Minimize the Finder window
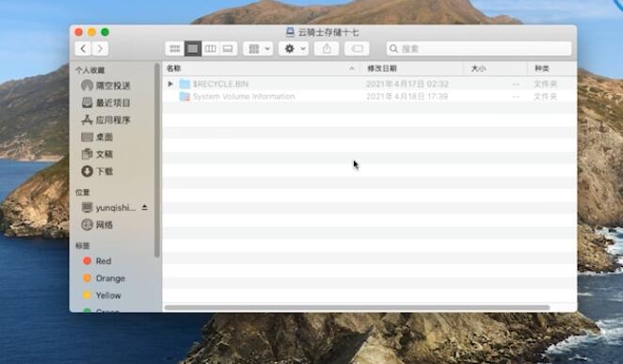Image resolution: width=623 pixels, height=364 pixels. pos(92,32)
